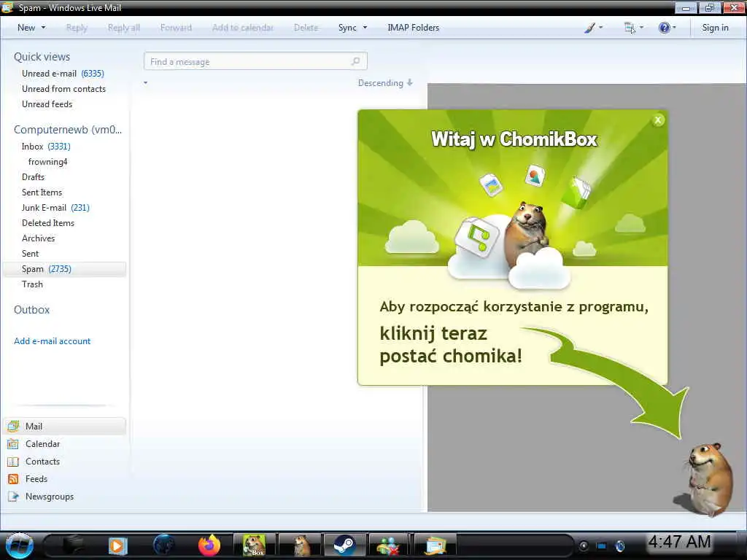This screenshot has height=560, width=747.
Task: Open the Steam taskbar icon
Action: point(344,545)
